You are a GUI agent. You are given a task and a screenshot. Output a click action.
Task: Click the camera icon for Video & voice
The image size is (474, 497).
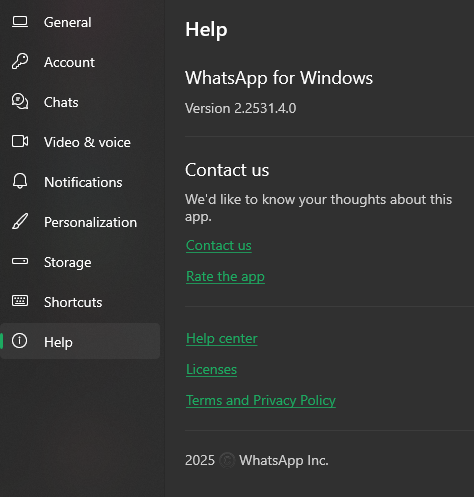click(20, 141)
